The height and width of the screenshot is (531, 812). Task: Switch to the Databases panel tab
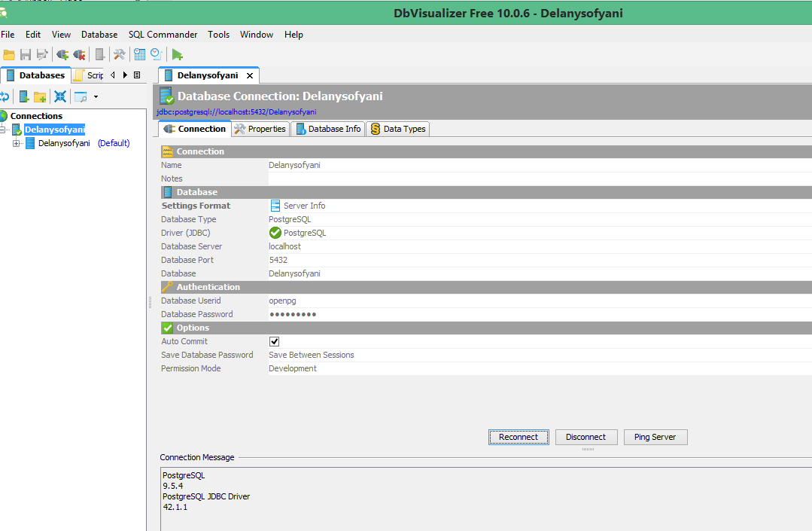tap(35, 75)
